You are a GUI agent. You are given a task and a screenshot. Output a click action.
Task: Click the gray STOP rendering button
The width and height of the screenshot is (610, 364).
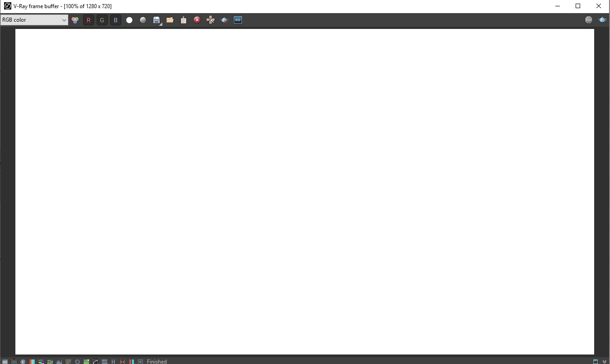(589, 20)
